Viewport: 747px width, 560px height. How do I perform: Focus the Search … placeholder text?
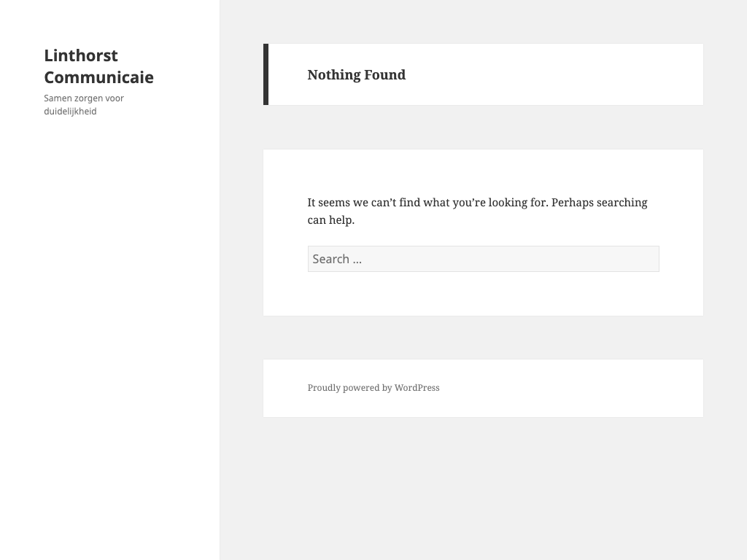tap(336, 259)
